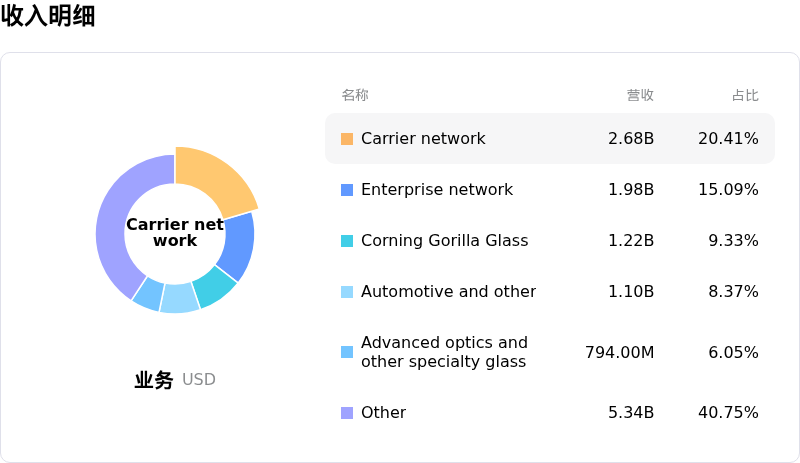Select the Carrier network row label

pyautogui.click(x=423, y=139)
